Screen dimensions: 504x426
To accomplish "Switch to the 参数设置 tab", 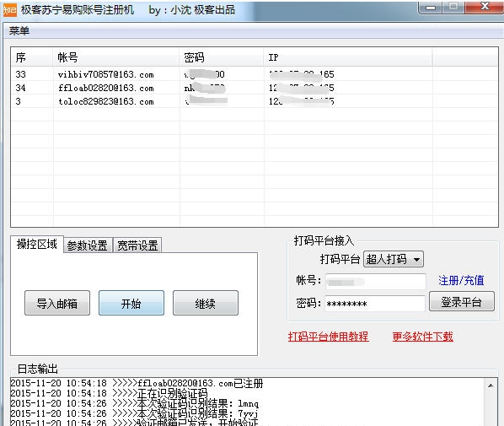I will (87, 245).
